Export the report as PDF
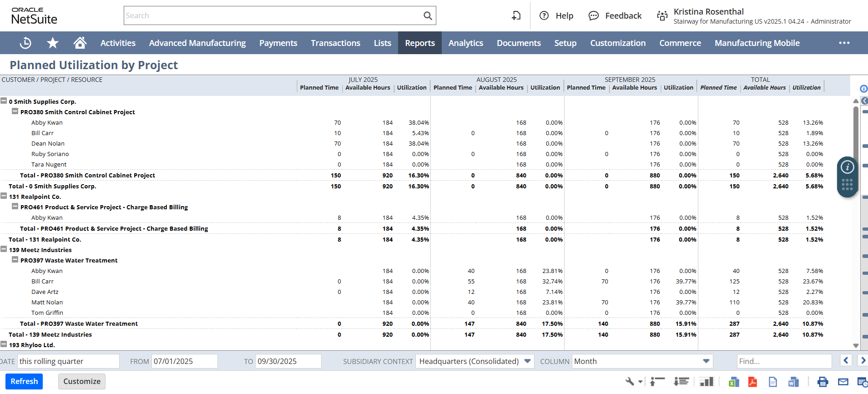The height and width of the screenshot is (394, 868). click(752, 382)
